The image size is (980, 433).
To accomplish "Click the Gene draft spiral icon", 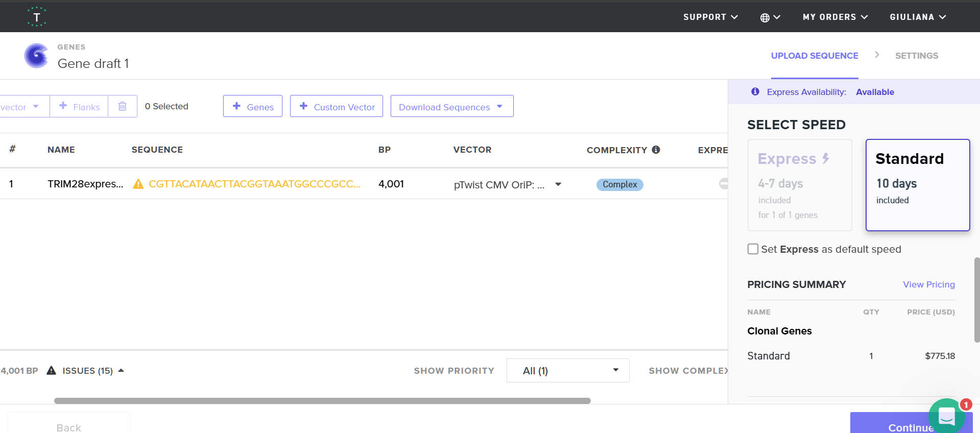I will click(x=36, y=56).
